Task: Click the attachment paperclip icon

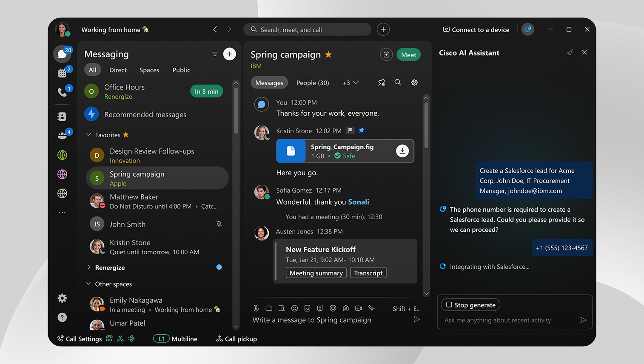Action: point(256,308)
